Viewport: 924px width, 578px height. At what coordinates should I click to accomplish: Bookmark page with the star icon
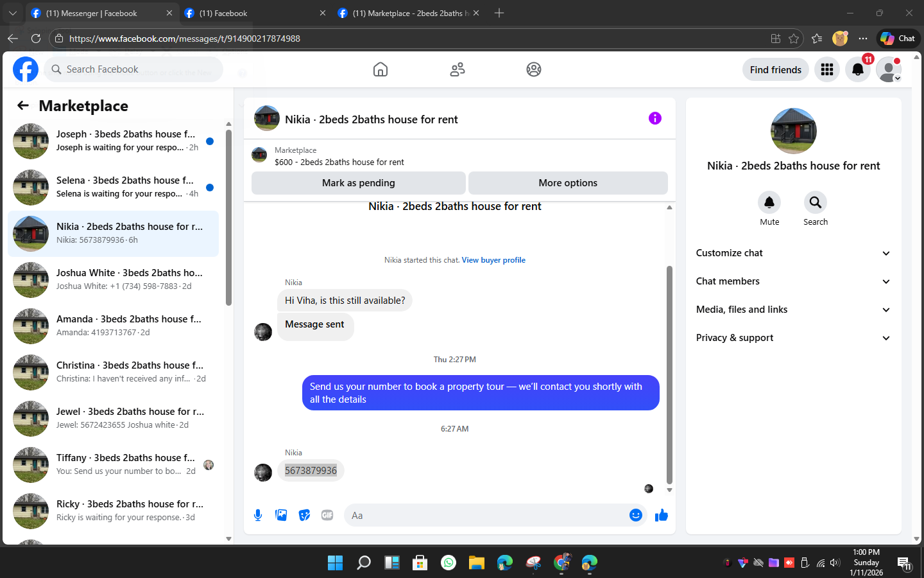[794, 39]
